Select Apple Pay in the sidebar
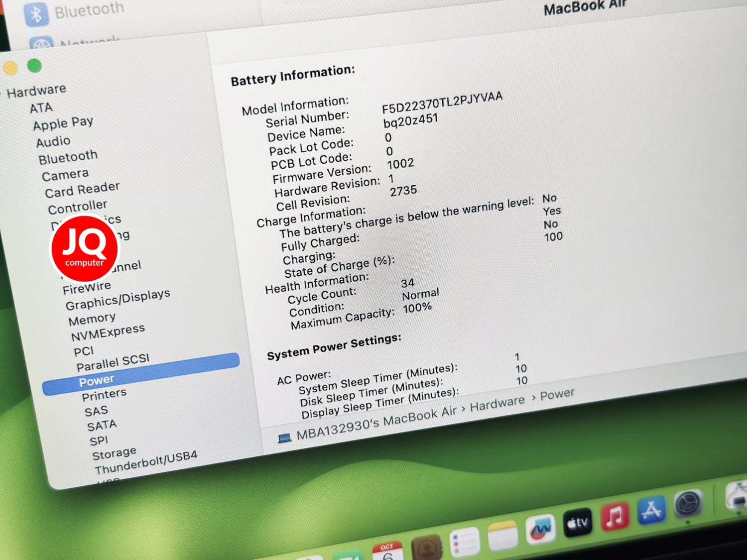Screen dimensions: 747x560 63,123
